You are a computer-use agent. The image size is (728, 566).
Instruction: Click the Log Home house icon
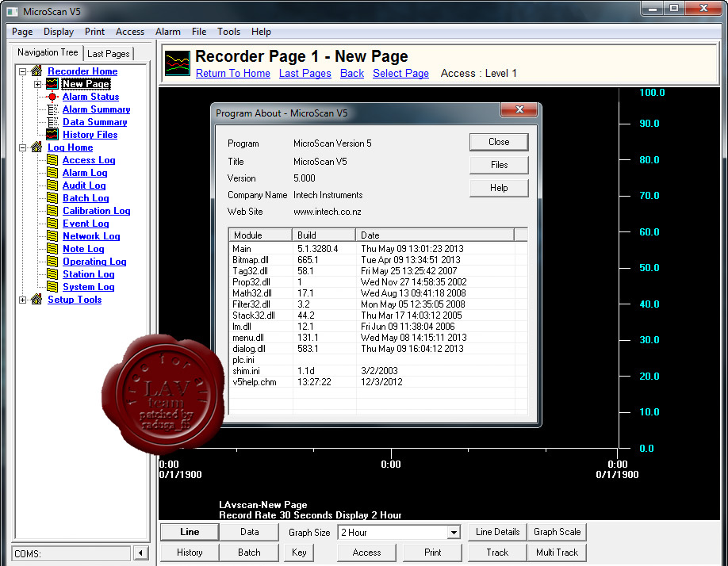(x=36, y=147)
